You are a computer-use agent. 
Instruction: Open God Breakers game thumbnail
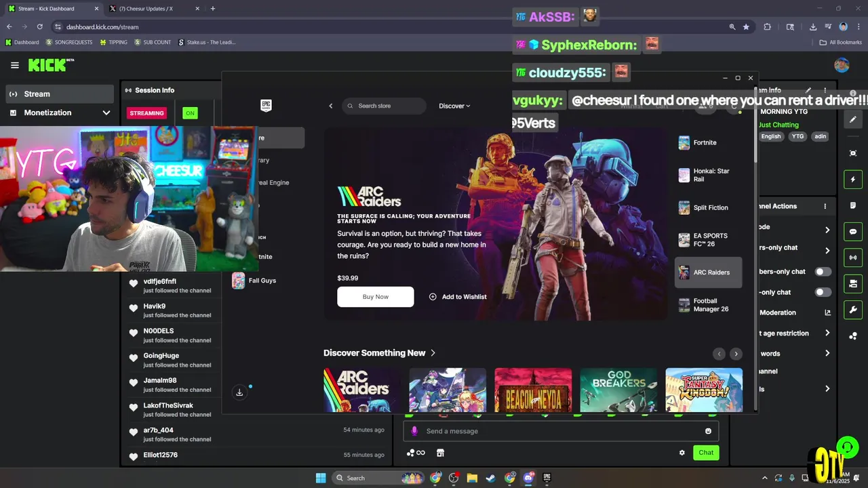618,390
